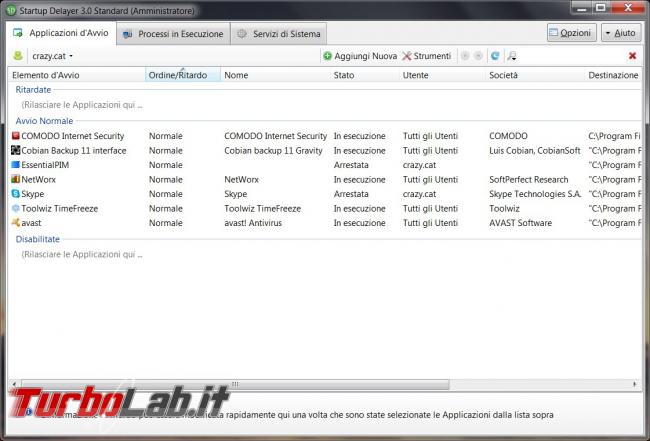Open the Opzioni settings button

572,33
